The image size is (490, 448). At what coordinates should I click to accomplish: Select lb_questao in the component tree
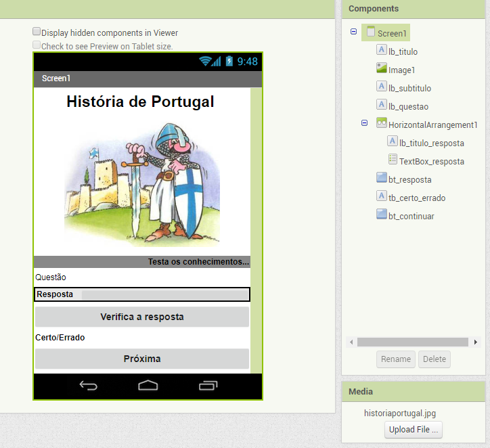408,106
